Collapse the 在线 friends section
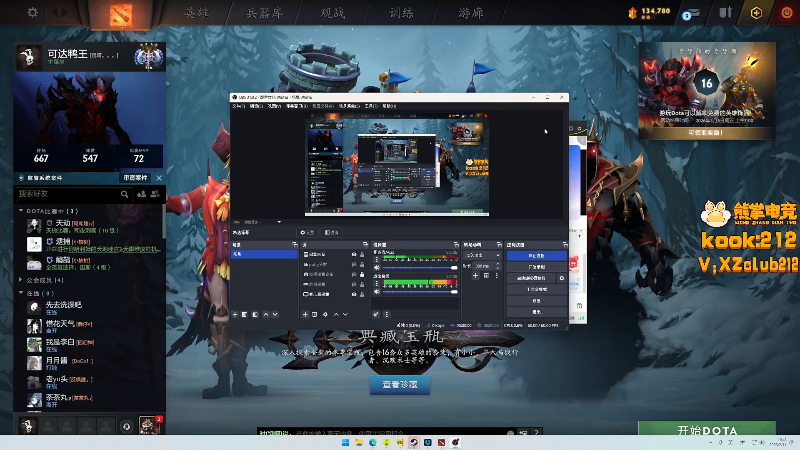Image resolution: width=800 pixels, height=450 pixels. coord(21,293)
